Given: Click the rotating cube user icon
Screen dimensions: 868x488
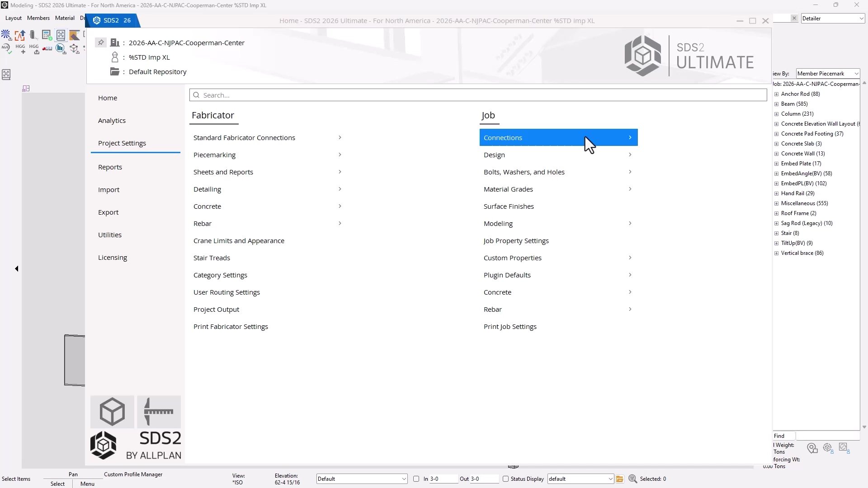Looking at the screenshot, I should tap(828, 448).
